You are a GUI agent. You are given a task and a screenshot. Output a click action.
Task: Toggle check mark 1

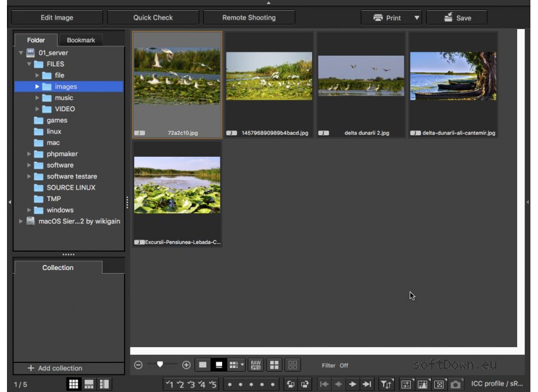[169, 384]
